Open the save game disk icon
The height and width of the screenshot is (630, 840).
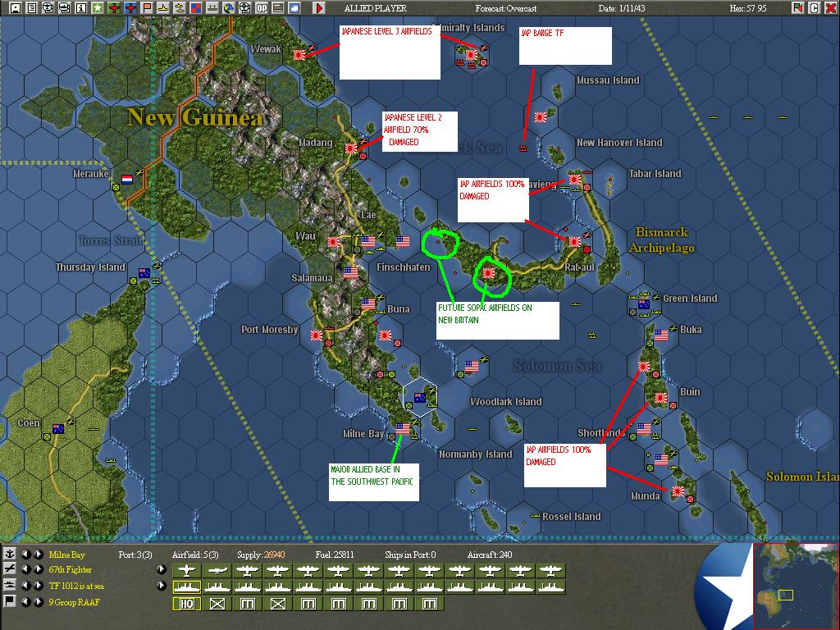point(16,7)
